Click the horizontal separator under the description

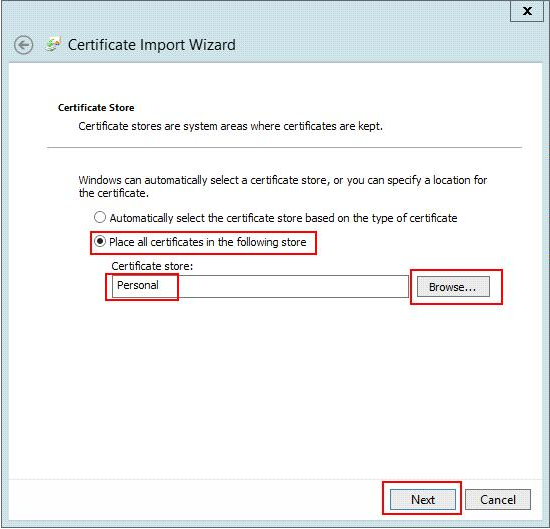tap(284, 147)
